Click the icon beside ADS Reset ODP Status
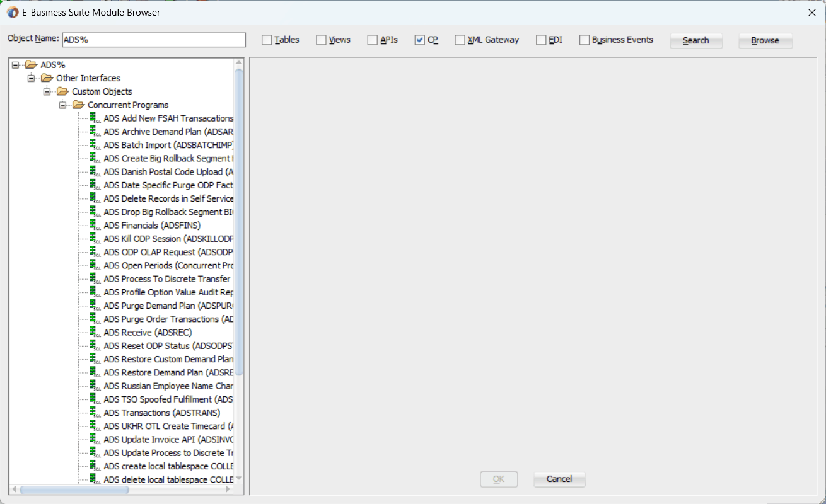This screenshot has height=504, width=826. pos(95,346)
